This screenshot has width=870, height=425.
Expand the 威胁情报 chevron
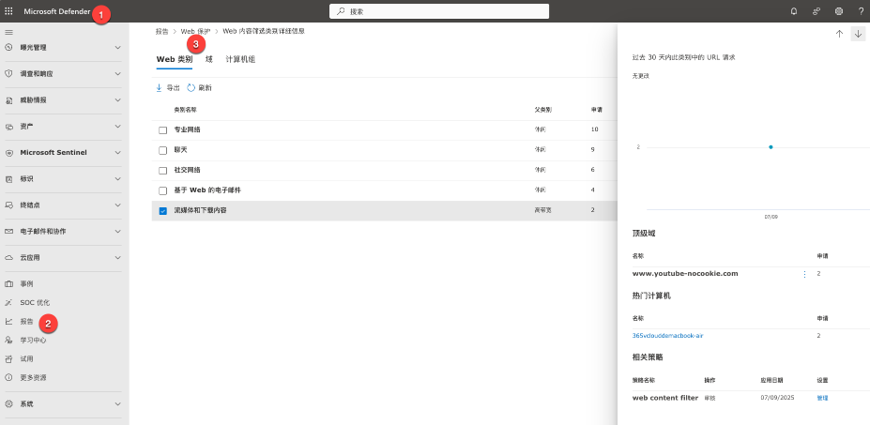[x=118, y=100]
